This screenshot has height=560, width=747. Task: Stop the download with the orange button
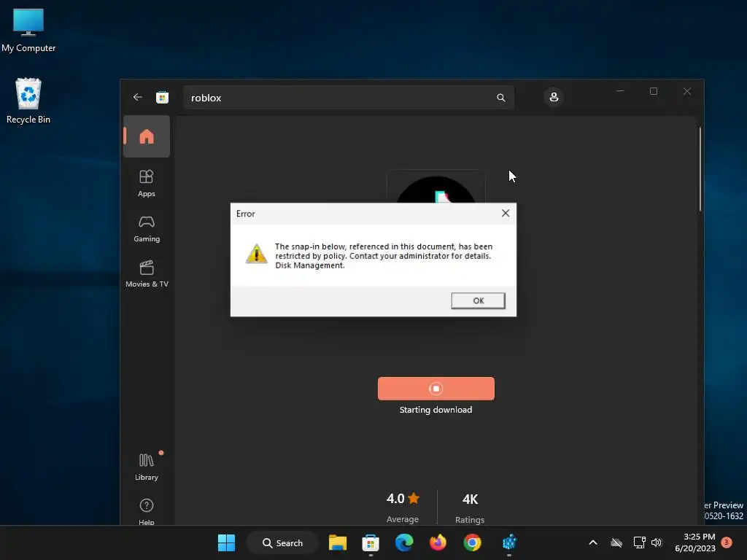tap(436, 389)
